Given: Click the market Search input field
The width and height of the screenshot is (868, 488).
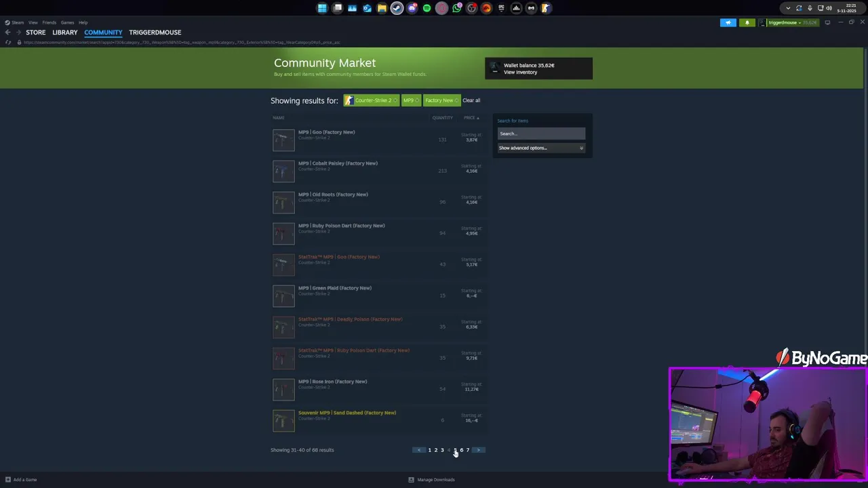Looking at the screenshot, I should click(x=541, y=134).
